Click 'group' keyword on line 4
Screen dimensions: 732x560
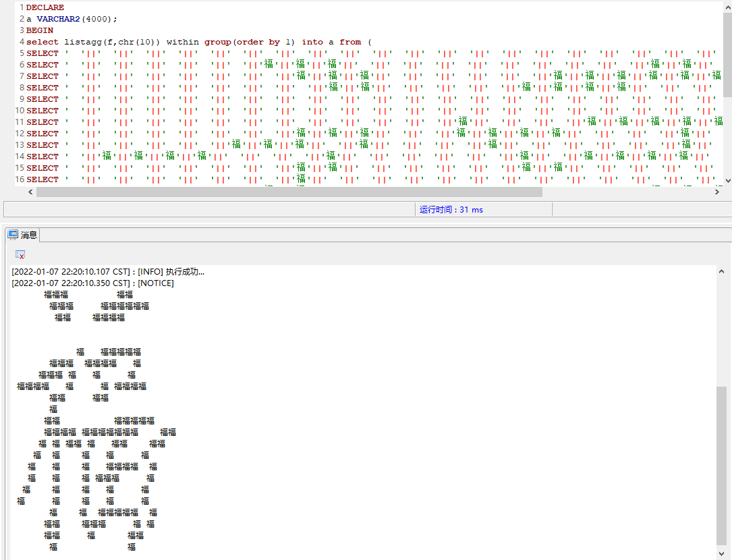click(217, 42)
